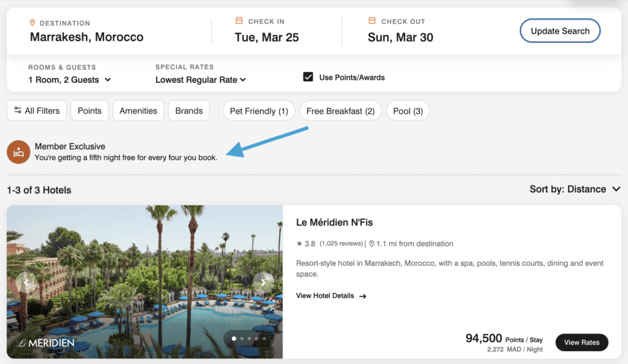Image resolution: width=628 pixels, height=364 pixels.
Task: Open the Amenities filter menu
Action: click(138, 111)
